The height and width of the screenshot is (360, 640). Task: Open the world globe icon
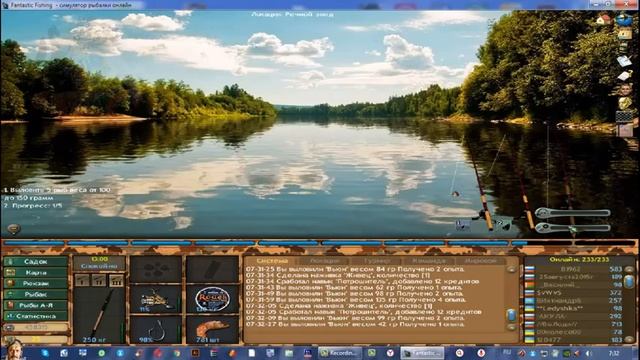[624, 19]
